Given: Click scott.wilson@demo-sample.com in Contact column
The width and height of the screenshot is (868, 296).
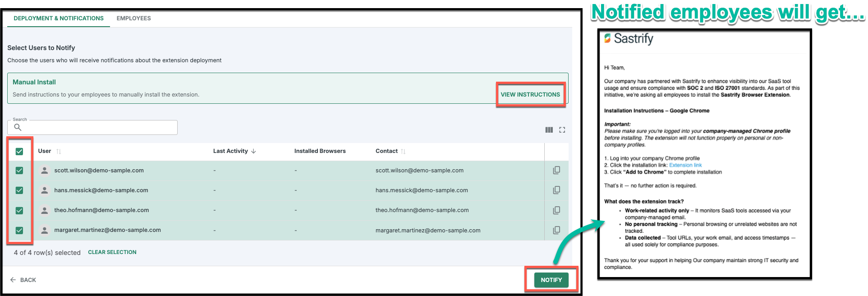Looking at the screenshot, I should pos(419,171).
